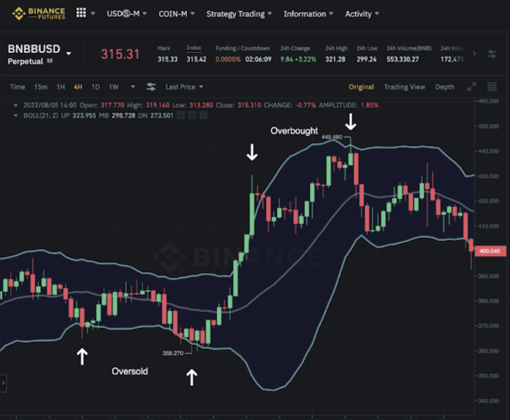Open the Information menu

(308, 14)
